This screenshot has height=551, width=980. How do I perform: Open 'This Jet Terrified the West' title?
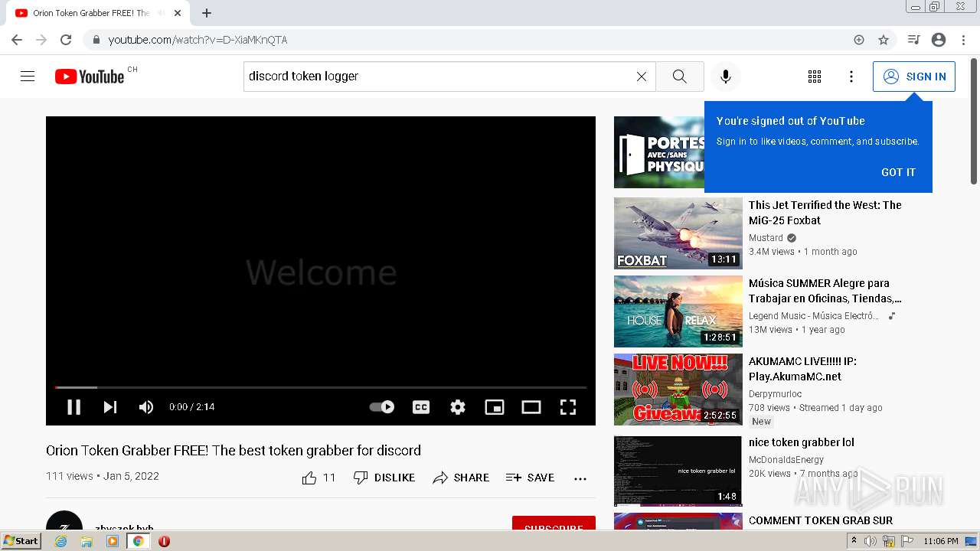[x=825, y=213]
